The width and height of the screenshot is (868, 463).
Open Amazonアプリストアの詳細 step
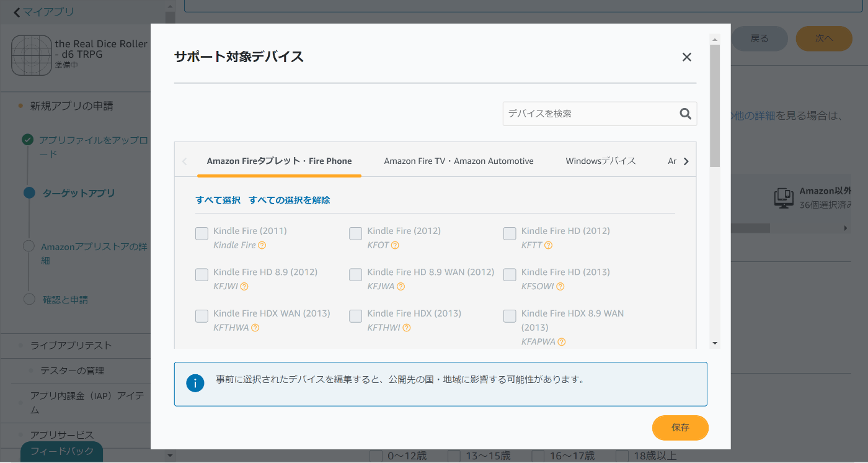[x=94, y=253]
